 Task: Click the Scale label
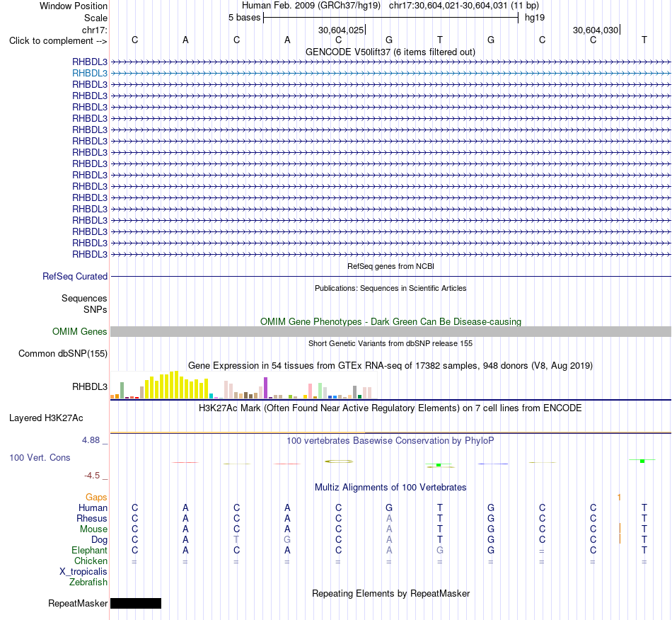tap(95, 18)
